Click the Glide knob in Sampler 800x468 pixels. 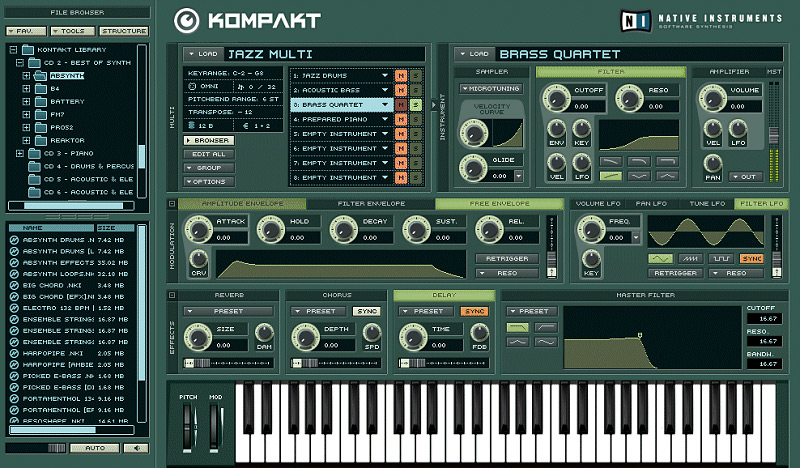[x=473, y=168]
